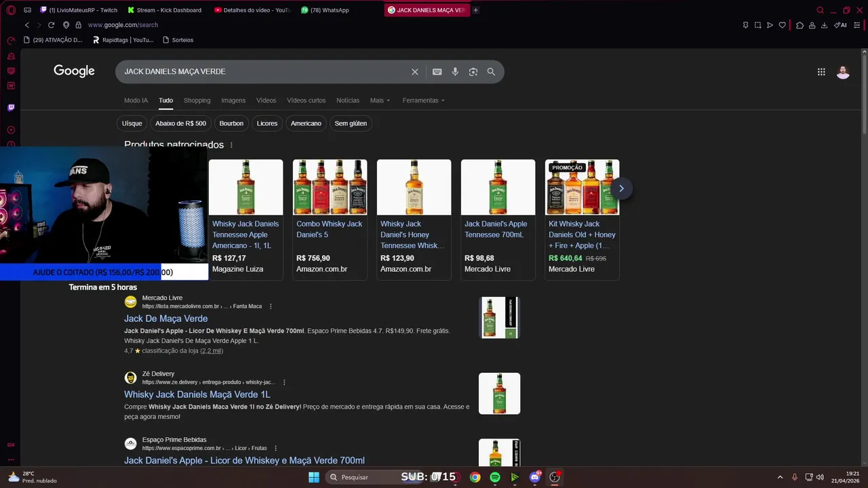Switch to the Modo IA tab
This screenshot has height=488, width=868.
(x=136, y=100)
